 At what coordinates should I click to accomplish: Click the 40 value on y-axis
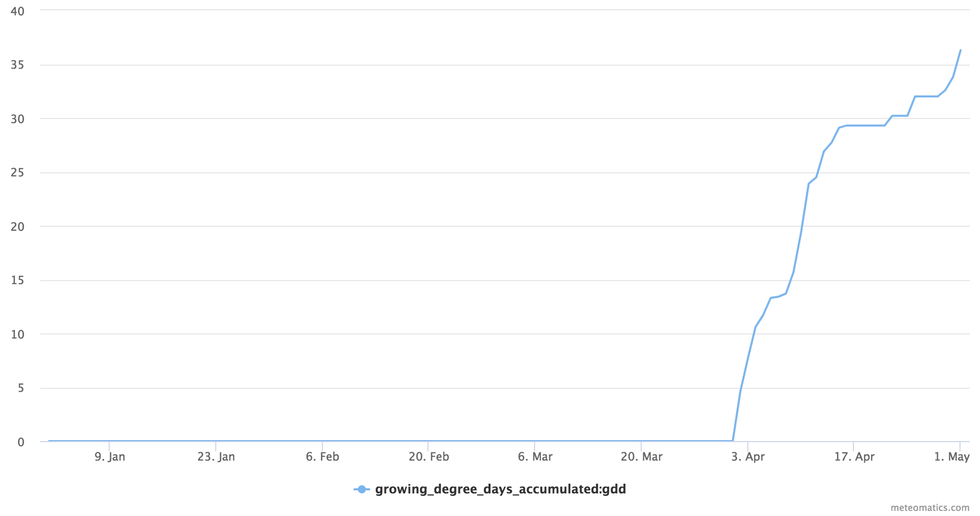(x=17, y=11)
